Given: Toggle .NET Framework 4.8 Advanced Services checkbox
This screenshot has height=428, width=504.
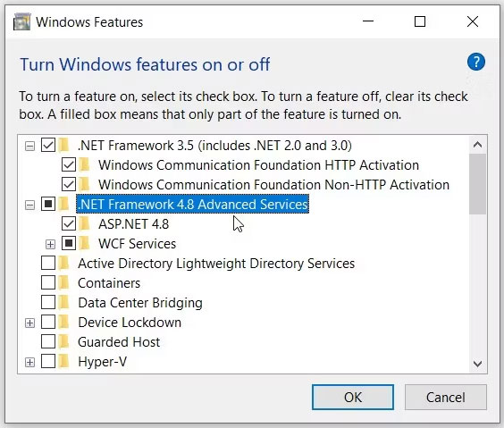Looking at the screenshot, I should click(48, 204).
